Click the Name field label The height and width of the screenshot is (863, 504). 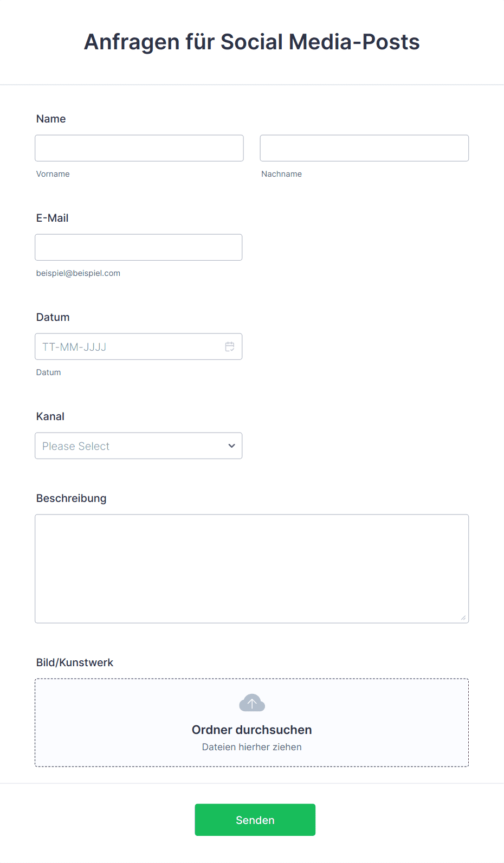51,119
